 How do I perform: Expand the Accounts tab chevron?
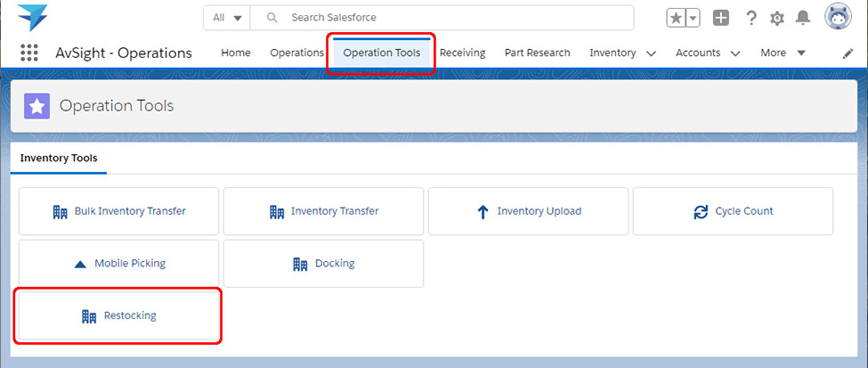[x=735, y=53]
